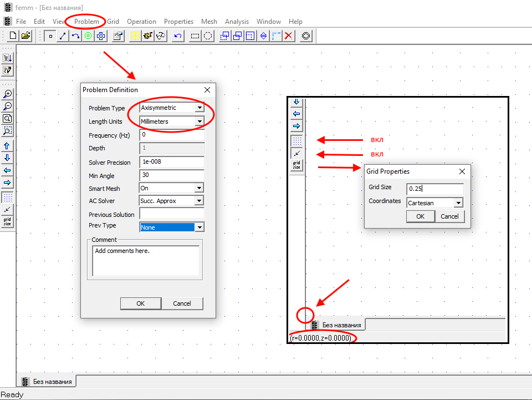Click the fillet (round corner) icon
Image resolution: width=532 pixels, height=400 pixels.
click(x=276, y=36)
